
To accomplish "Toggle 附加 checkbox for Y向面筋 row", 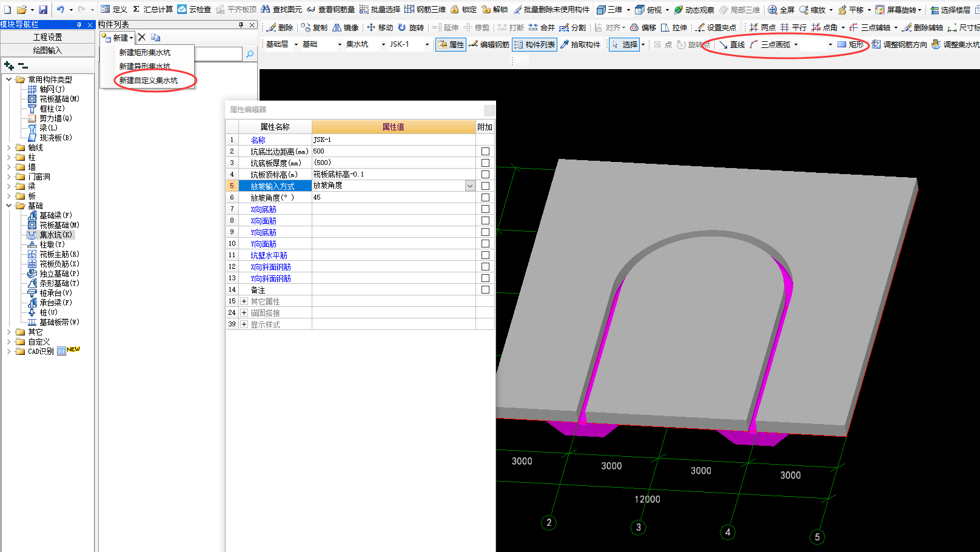I will 485,243.
